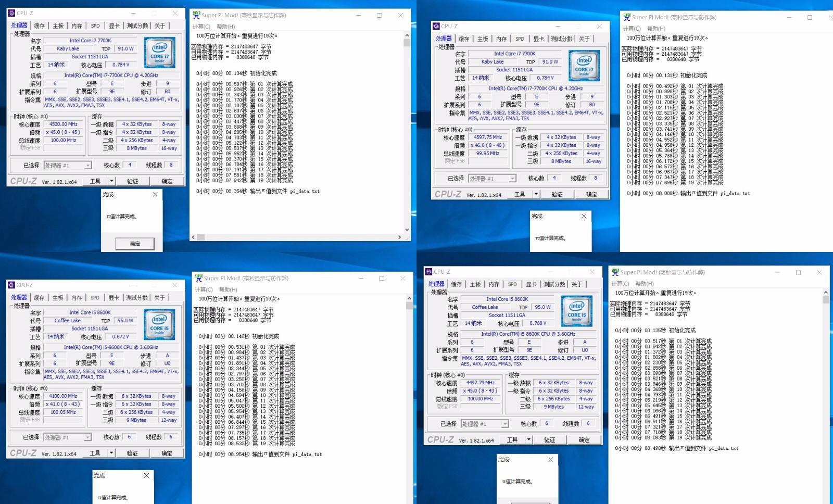Expand 工具 dropdown arrow in 4100.00 MHz CPU-Z

click(x=111, y=452)
